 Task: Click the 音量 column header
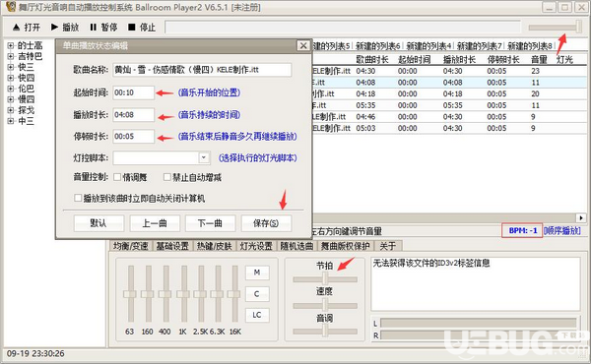(x=539, y=59)
